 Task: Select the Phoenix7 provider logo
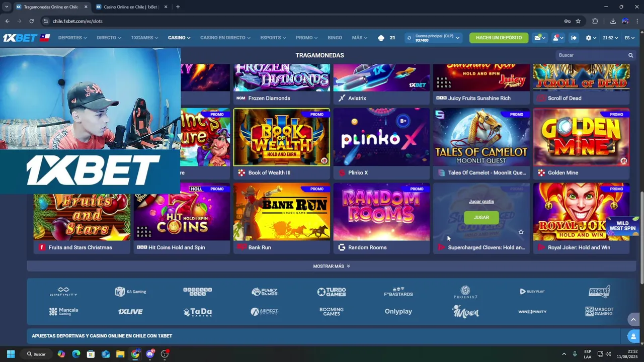pyautogui.click(x=465, y=292)
